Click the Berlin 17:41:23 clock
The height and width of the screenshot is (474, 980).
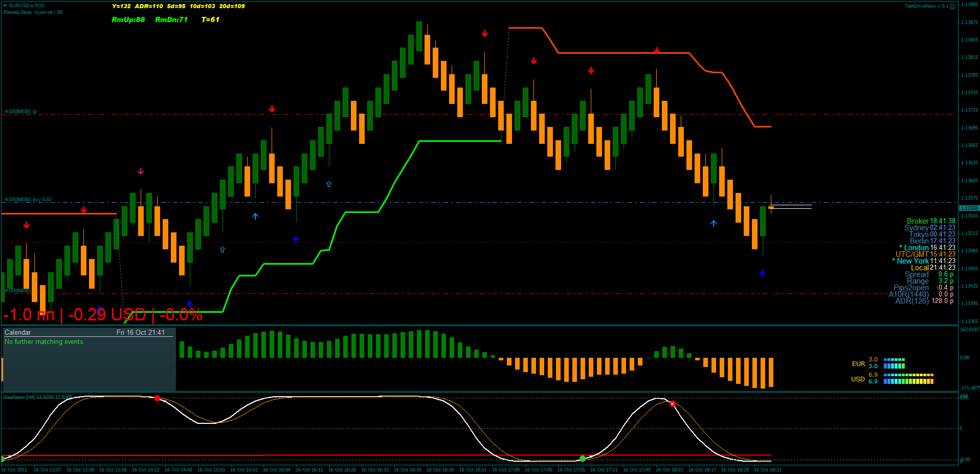tap(932, 241)
